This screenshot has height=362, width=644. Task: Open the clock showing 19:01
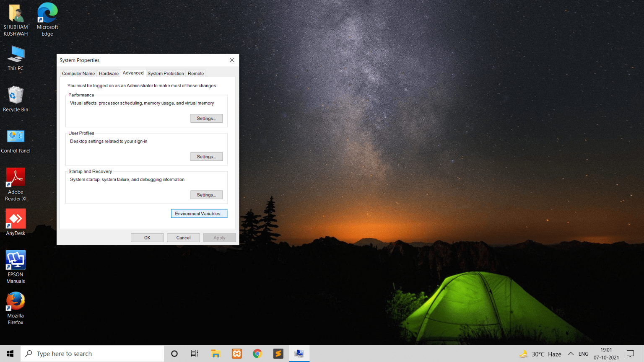click(606, 354)
